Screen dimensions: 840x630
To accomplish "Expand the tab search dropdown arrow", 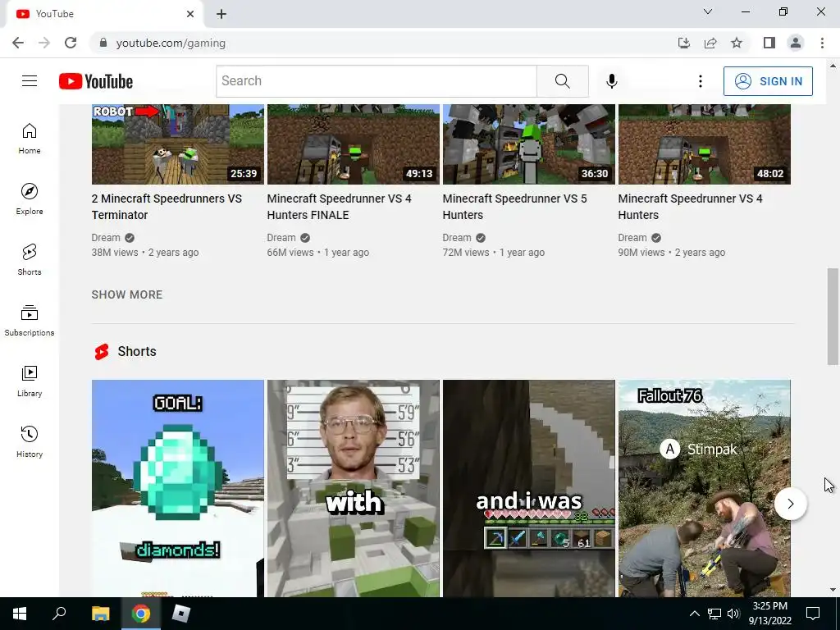I will [708, 11].
